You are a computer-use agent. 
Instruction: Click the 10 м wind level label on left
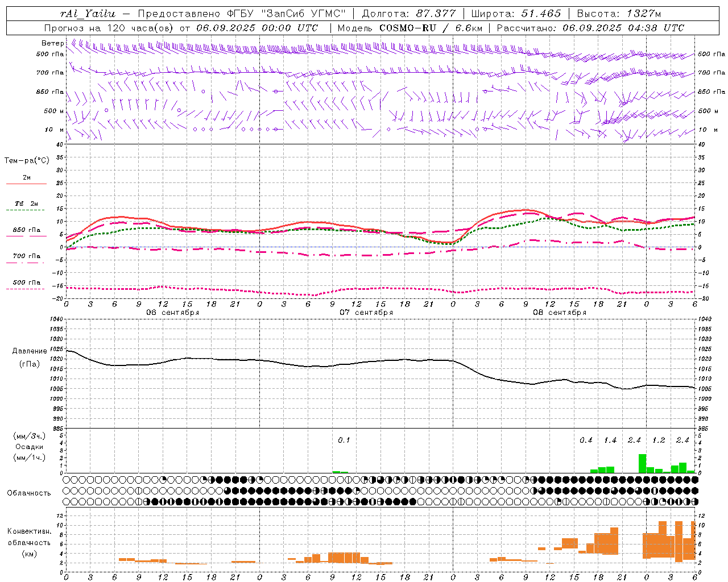[55, 130]
